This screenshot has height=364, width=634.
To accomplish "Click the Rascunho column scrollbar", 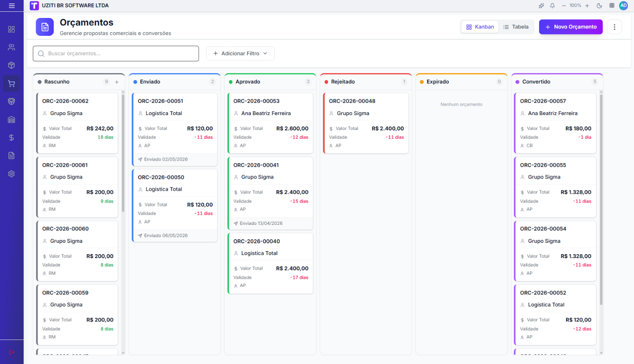I will 123,153.
